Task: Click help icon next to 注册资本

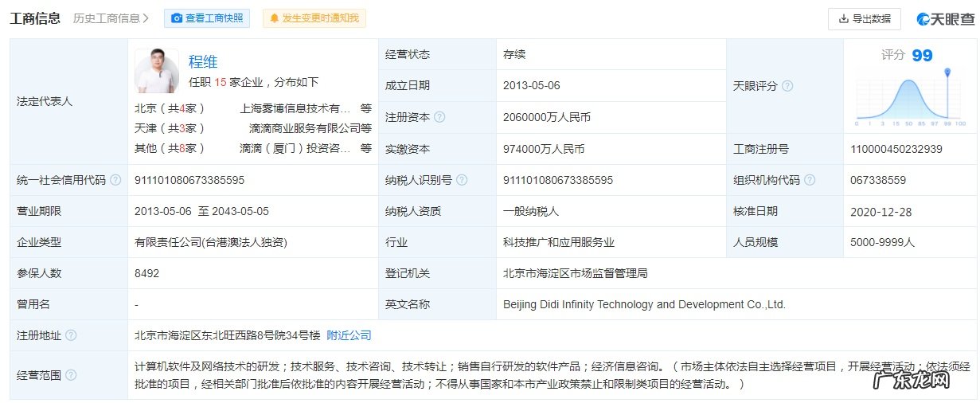Action: pos(439,117)
